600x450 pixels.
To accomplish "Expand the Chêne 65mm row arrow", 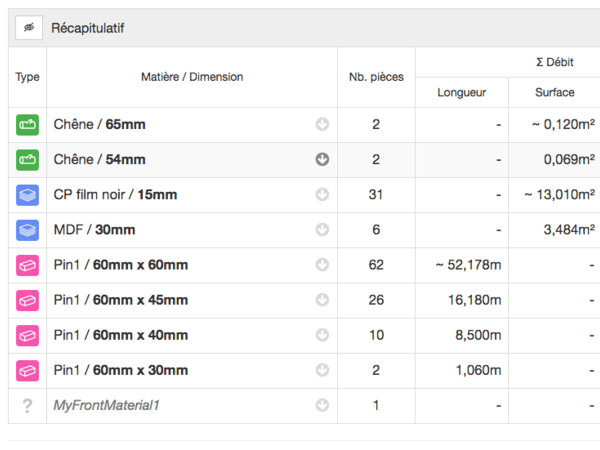I will [x=322, y=125].
